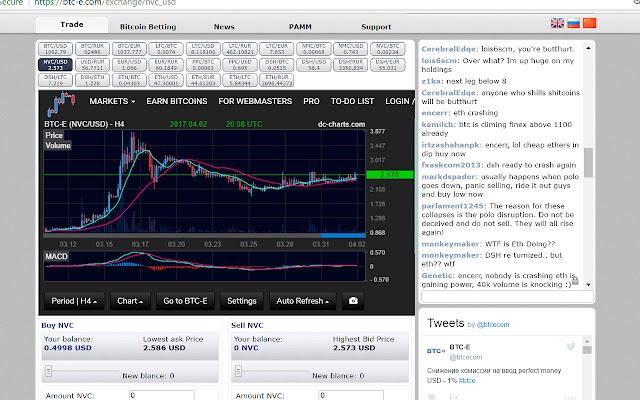This screenshot has width=640, height=400.
Task: Expand the Chart type dropdown
Action: [x=130, y=301]
